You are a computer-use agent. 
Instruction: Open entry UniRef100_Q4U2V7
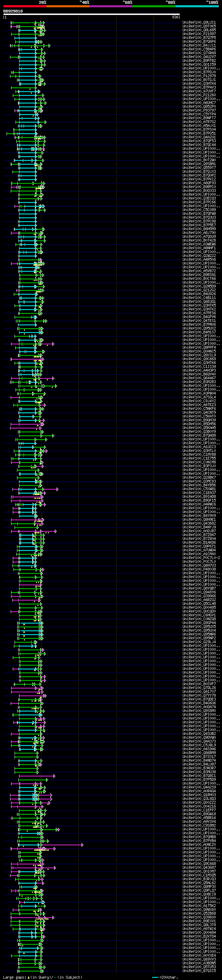[199, 57]
